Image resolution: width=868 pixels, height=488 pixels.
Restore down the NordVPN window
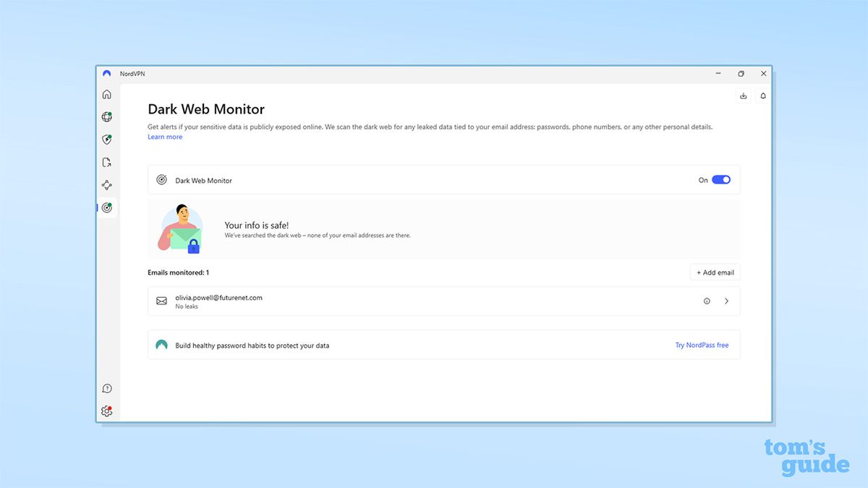[x=741, y=74]
